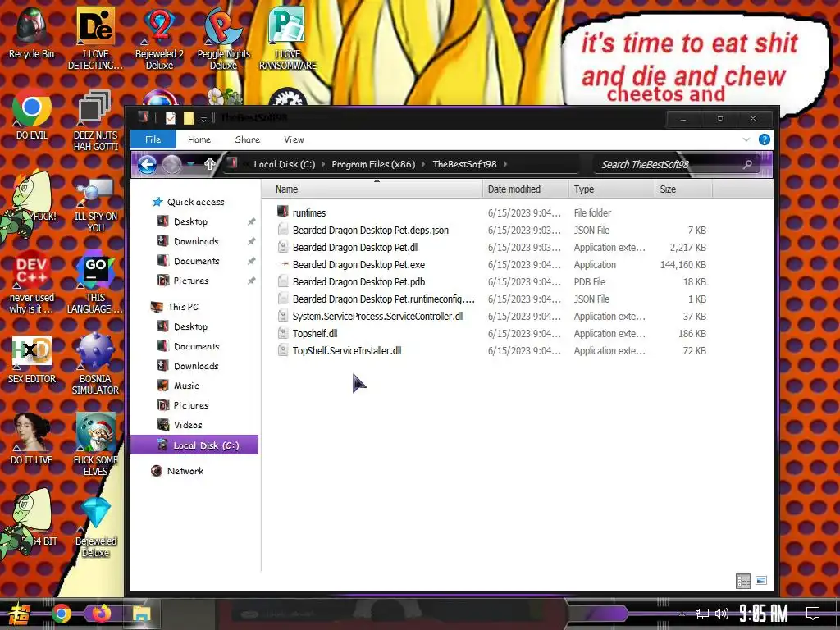The width and height of the screenshot is (840, 630).
Task: Click the Back arrow in Explorer
Action: pos(147,164)
